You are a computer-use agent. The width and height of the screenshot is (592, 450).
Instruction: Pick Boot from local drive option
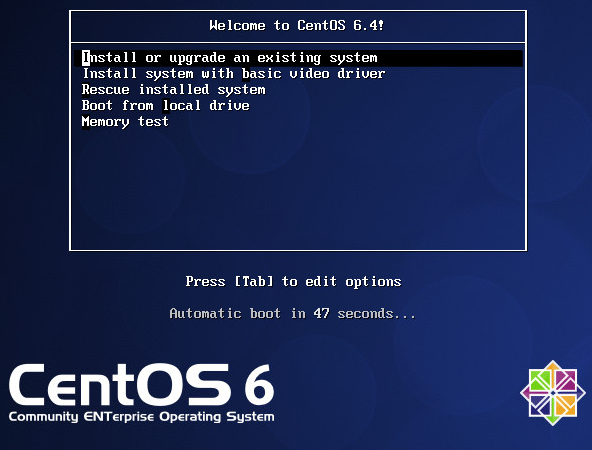point(166,106)
